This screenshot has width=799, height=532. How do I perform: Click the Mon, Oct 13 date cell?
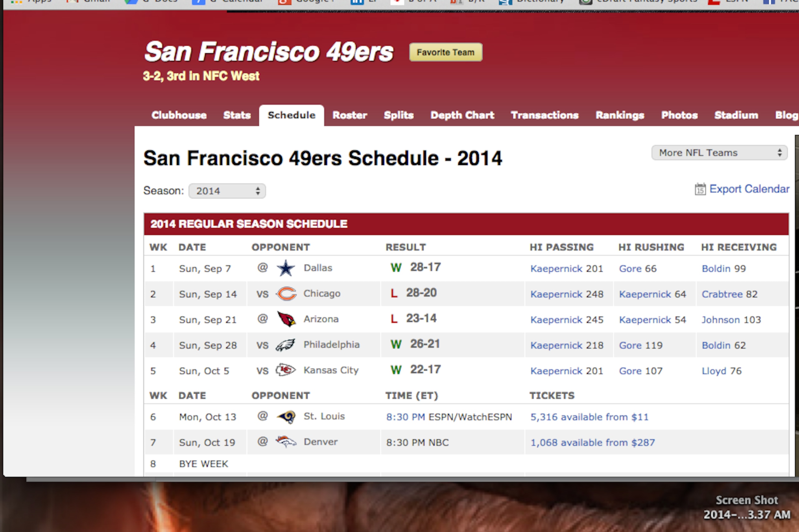click(208, 417)
